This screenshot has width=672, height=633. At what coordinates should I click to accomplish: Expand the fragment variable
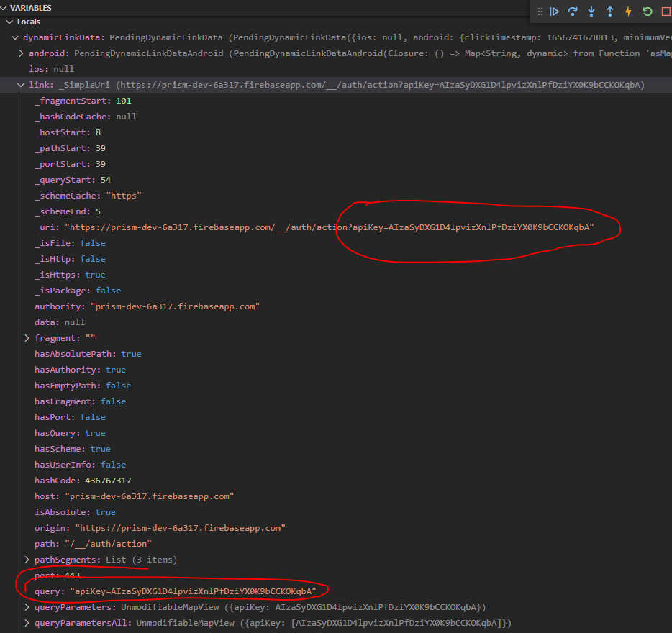[27, 338]
